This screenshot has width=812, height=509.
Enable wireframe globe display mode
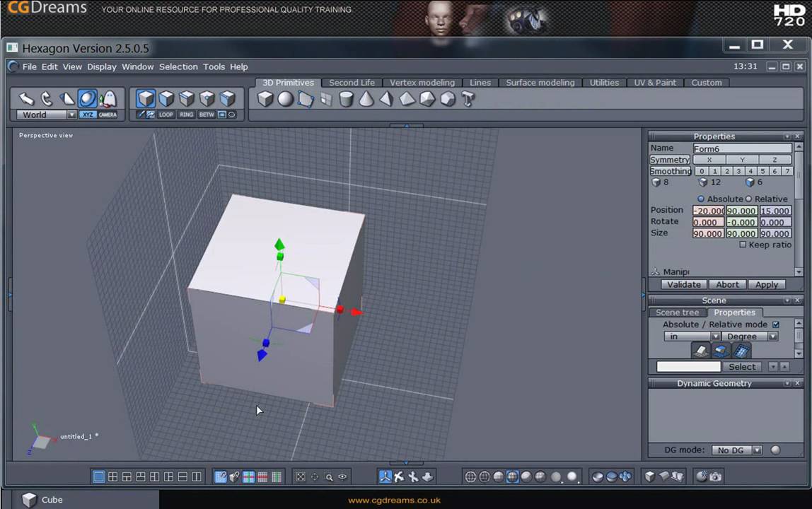click(x=470, y=477)
